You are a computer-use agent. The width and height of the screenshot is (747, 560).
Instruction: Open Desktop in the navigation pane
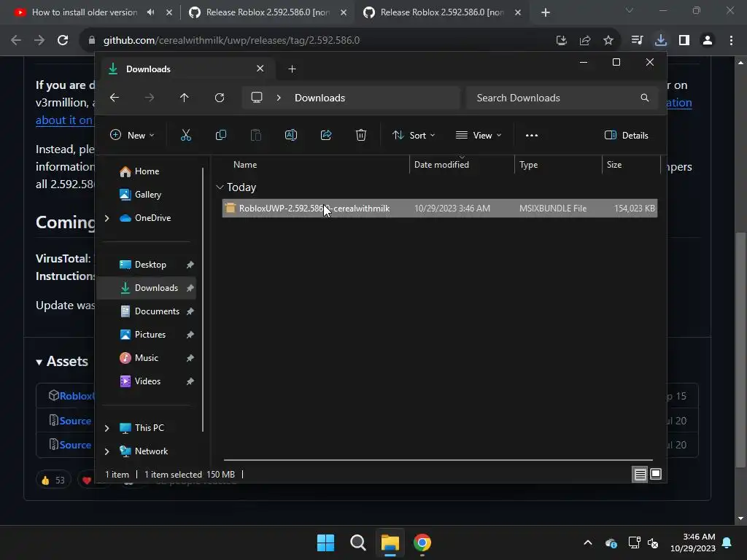[149, 265]
